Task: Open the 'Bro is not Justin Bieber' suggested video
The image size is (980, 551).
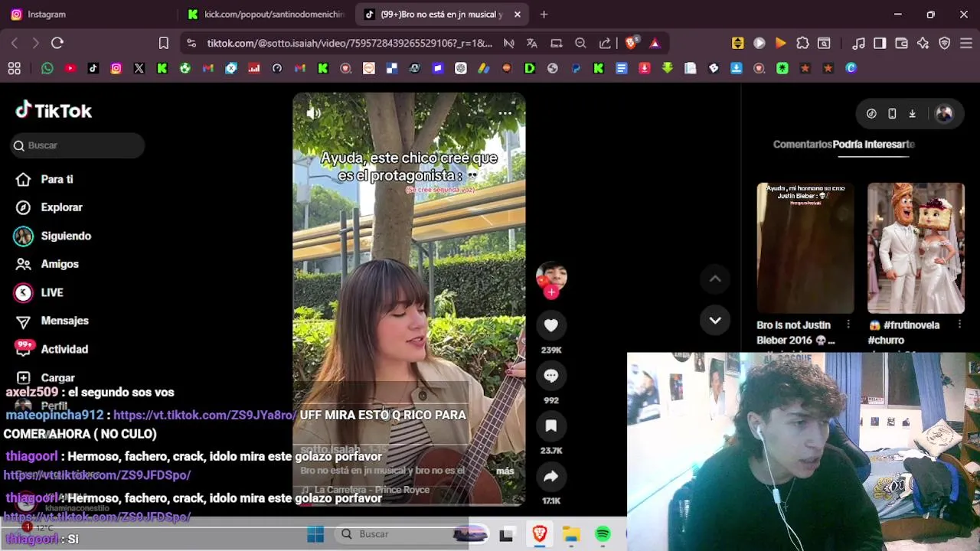Action: 805,248
